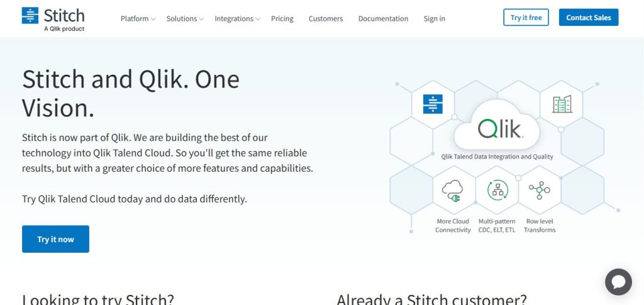Click the 'Stitch and Qlik. One Vision.' heading
This screenshot has height=305, width=644.
(x=131, y=94)
